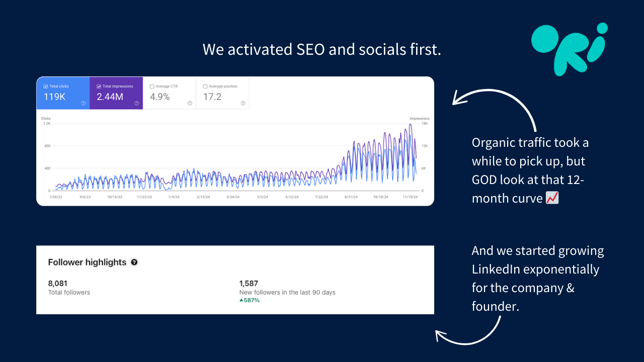644x362 pixels.
Task: Click help icon on Total clicks card
Action: tap(84, 103)
